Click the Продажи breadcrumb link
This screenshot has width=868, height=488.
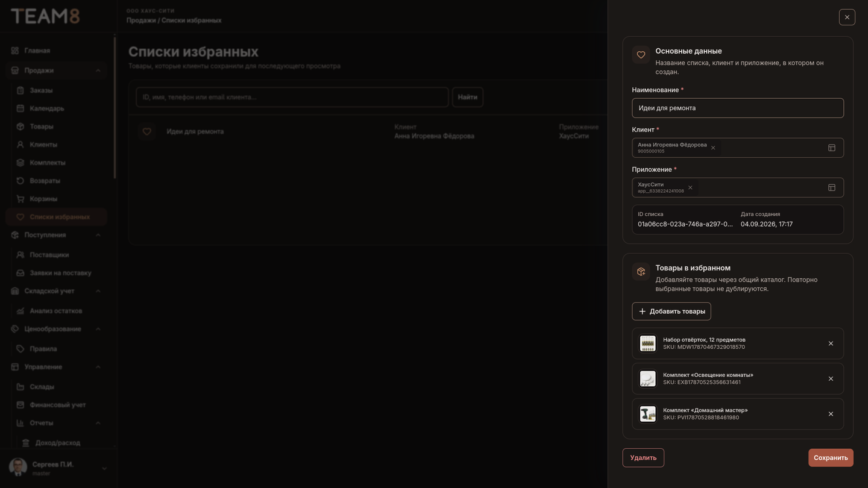(x=140, y=20)
